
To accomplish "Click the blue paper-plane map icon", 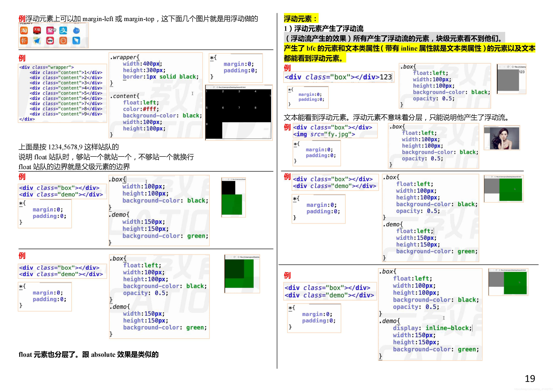I will 37,41.
